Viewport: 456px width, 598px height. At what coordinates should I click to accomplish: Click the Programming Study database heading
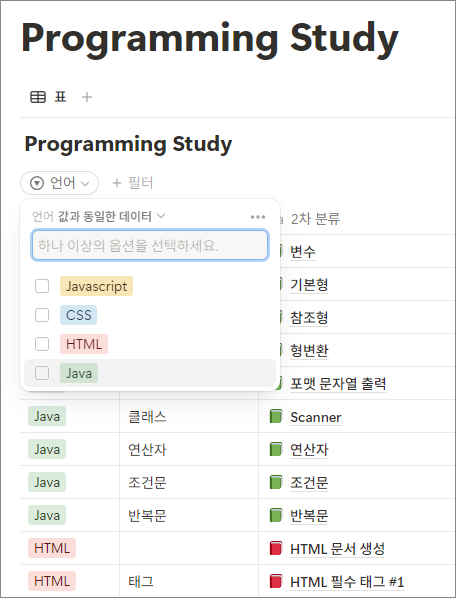[x=128, y=145]
